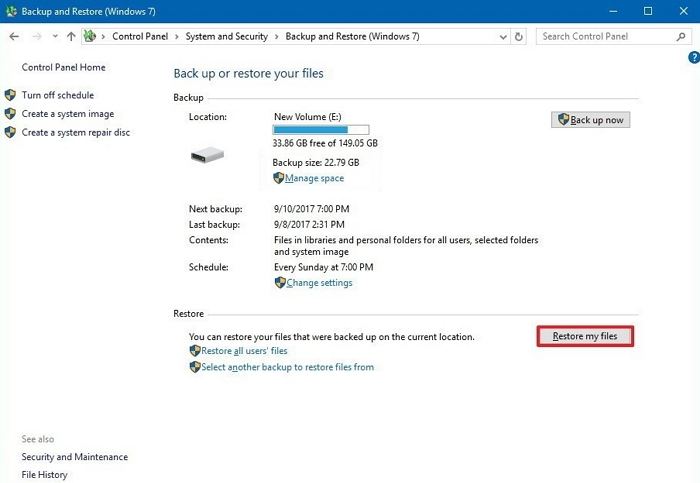
Task: Select Control Panel in the breadcrumb
Action: (x=140, y=37)
